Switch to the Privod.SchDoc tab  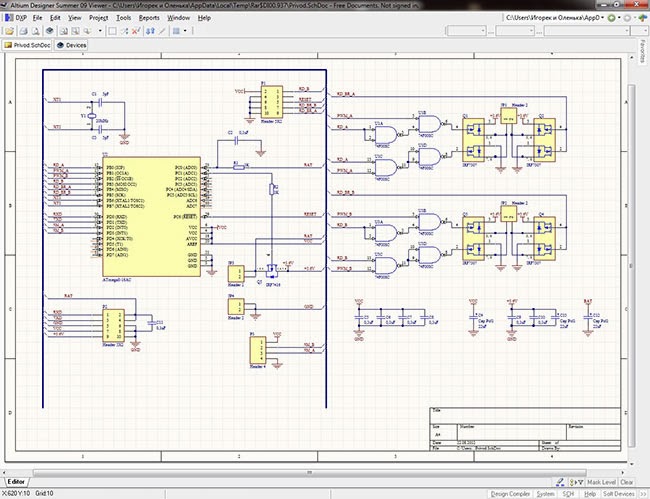coord(27,45)
